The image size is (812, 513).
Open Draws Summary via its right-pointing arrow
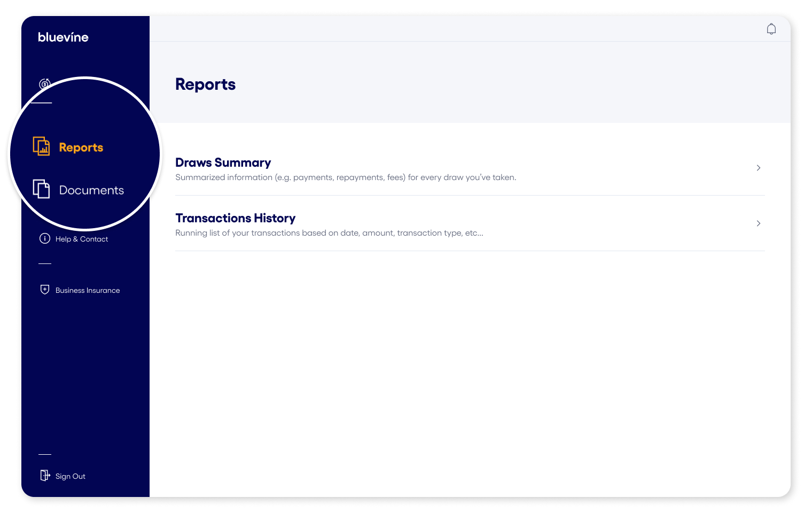tap(758, 168)
